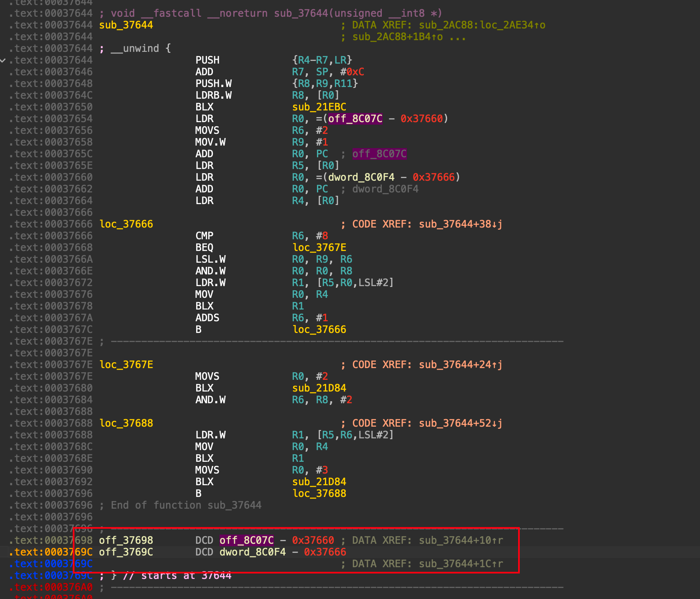700x599 pixels.
Task: Open sub_21D84 call at address 00037692
Action: pyautogui.click(x=319, y=482)
